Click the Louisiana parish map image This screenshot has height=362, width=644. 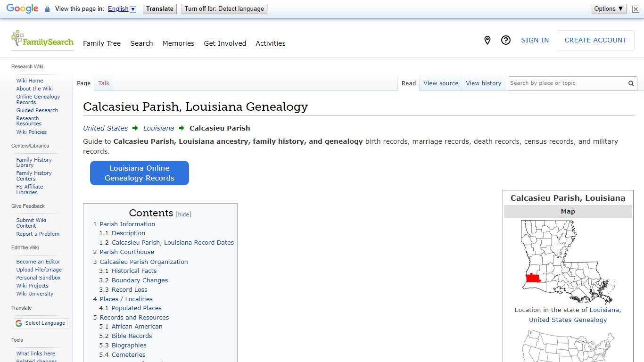pos(568,262)
